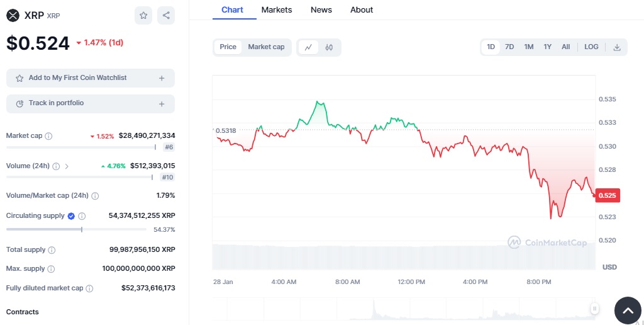Open Circulating supply info icon

[x=82, y=216]
